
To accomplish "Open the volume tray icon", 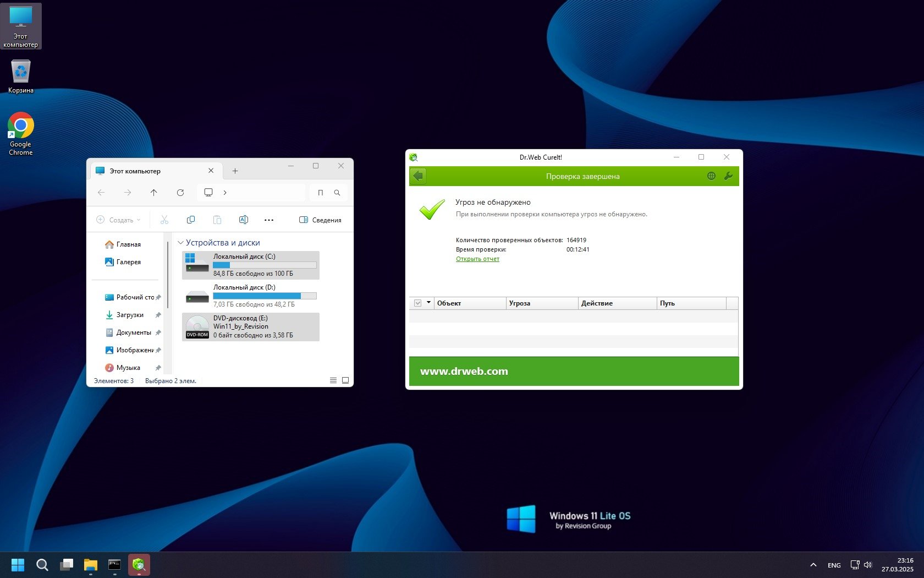I will pos(868,565).
